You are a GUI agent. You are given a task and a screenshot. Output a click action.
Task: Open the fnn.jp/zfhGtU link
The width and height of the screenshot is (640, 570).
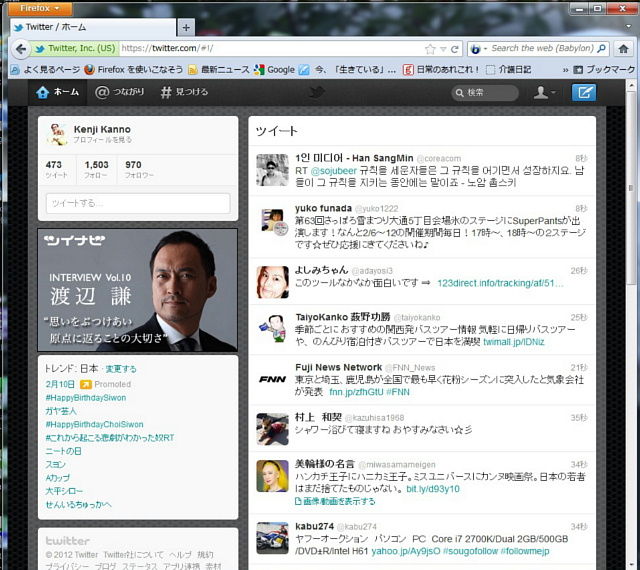[356, 392]
